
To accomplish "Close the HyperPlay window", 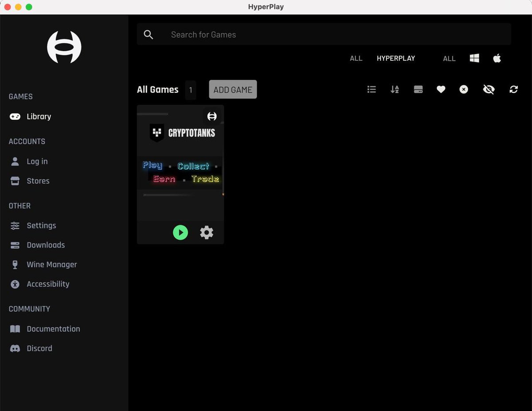I will 8,7.
